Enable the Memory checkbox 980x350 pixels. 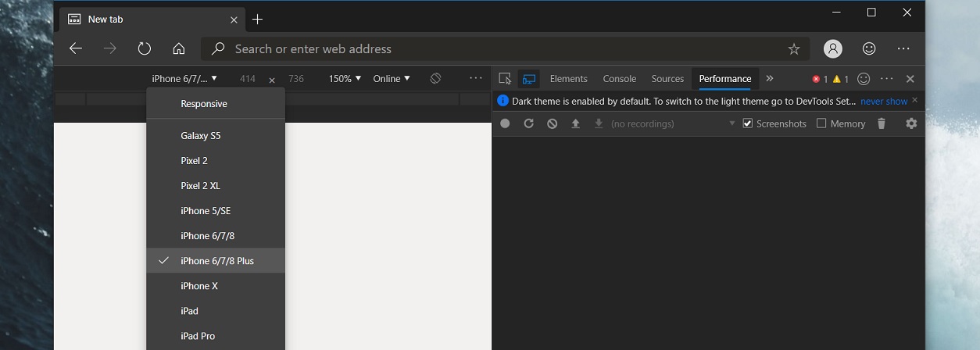(821, 123)
